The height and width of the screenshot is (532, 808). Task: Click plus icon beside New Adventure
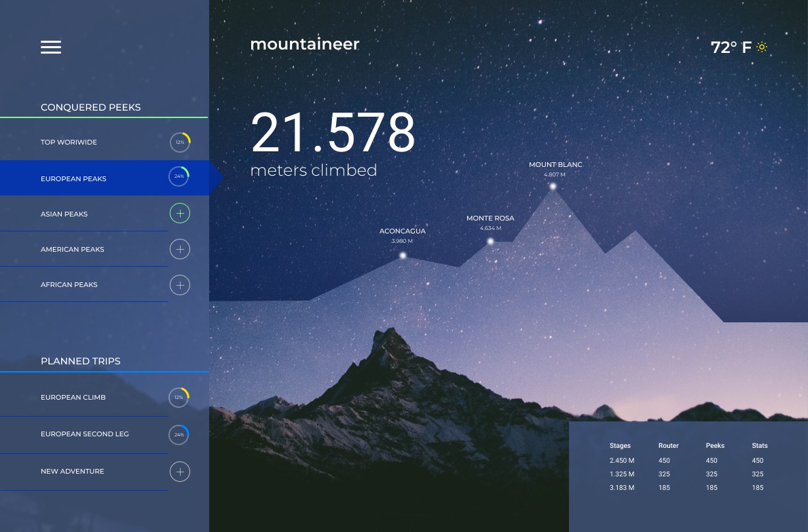[x=180, y=471]
